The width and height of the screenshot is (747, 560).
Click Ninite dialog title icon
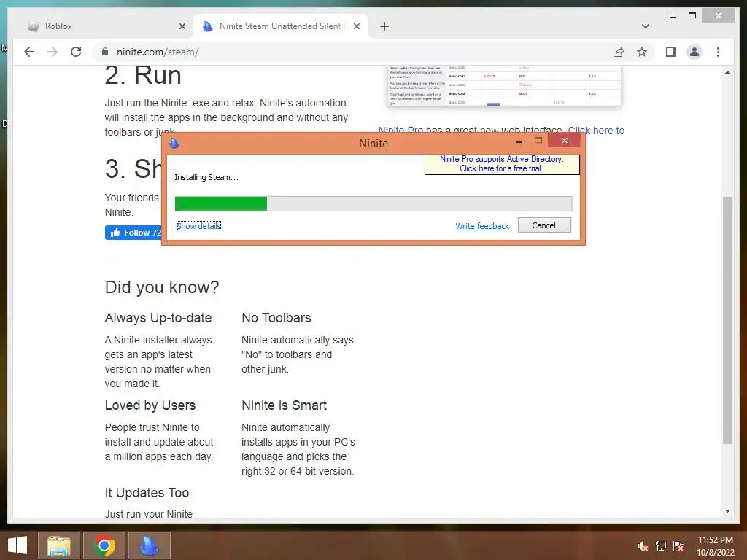(x=174, y=143)
